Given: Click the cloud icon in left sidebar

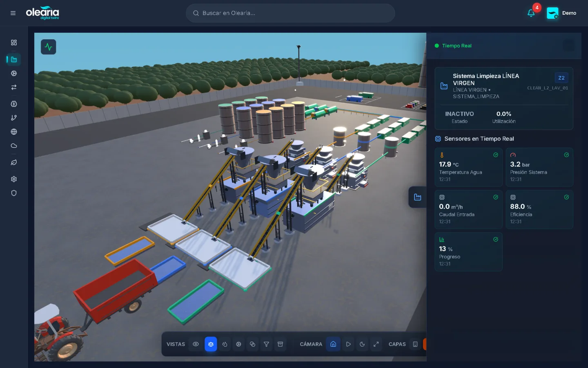Looking at the screenshot, I should tap(14, 146).
